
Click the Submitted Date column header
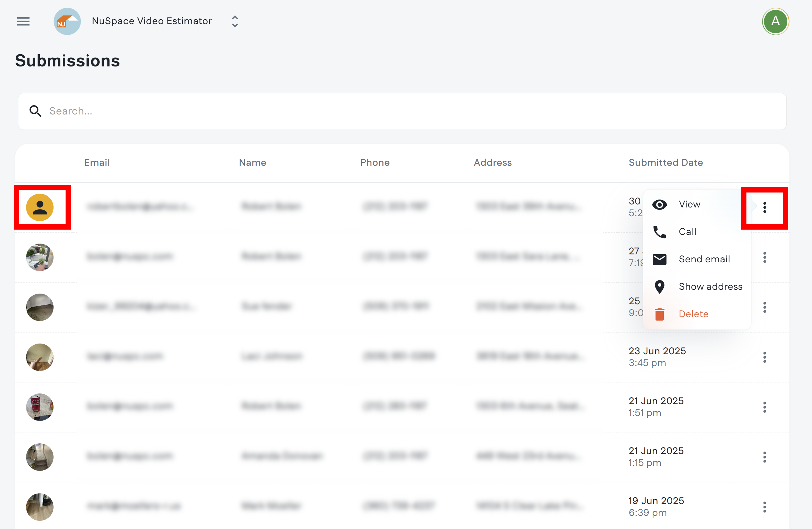(665, 163)
